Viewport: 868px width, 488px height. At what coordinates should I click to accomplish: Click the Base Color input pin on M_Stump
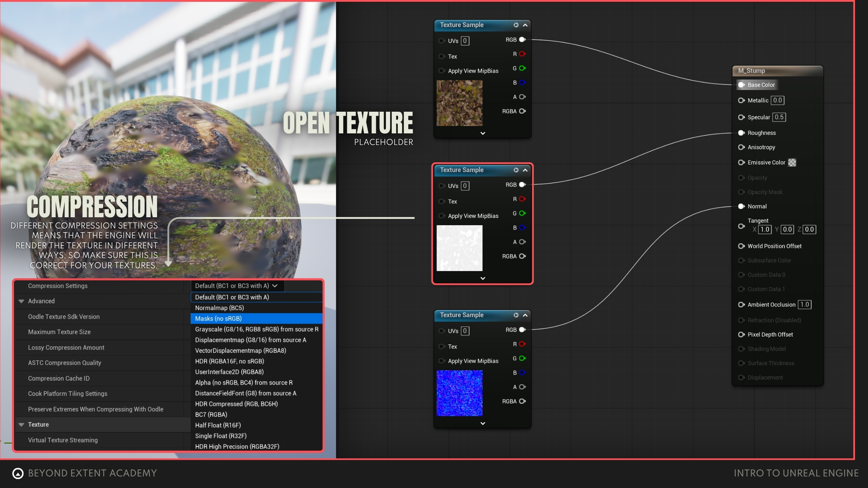[741, 85]
